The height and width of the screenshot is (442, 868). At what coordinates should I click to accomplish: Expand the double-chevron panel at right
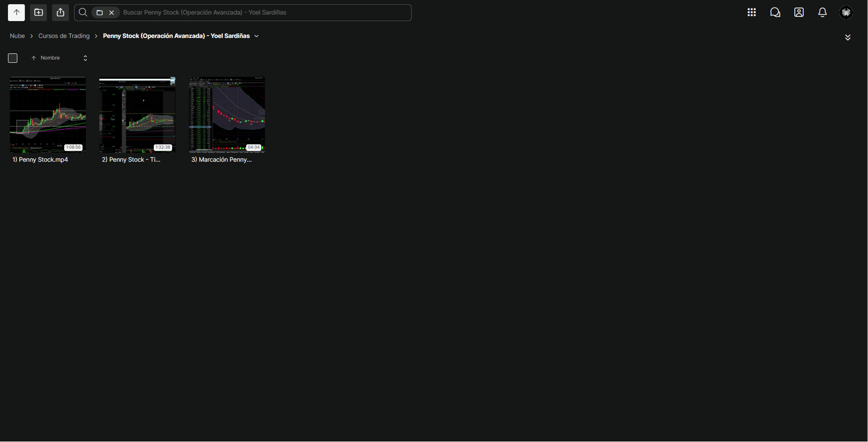pos(848,37)
